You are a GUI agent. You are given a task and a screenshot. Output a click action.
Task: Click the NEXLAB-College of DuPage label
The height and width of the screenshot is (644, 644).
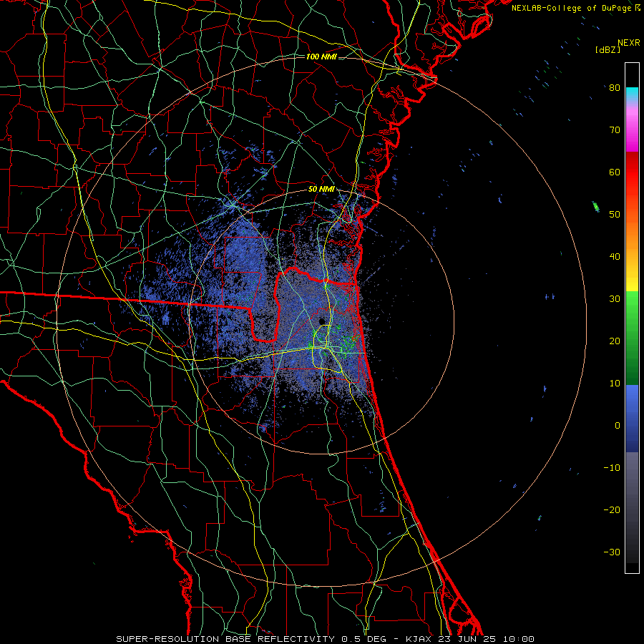coord(572,8)
